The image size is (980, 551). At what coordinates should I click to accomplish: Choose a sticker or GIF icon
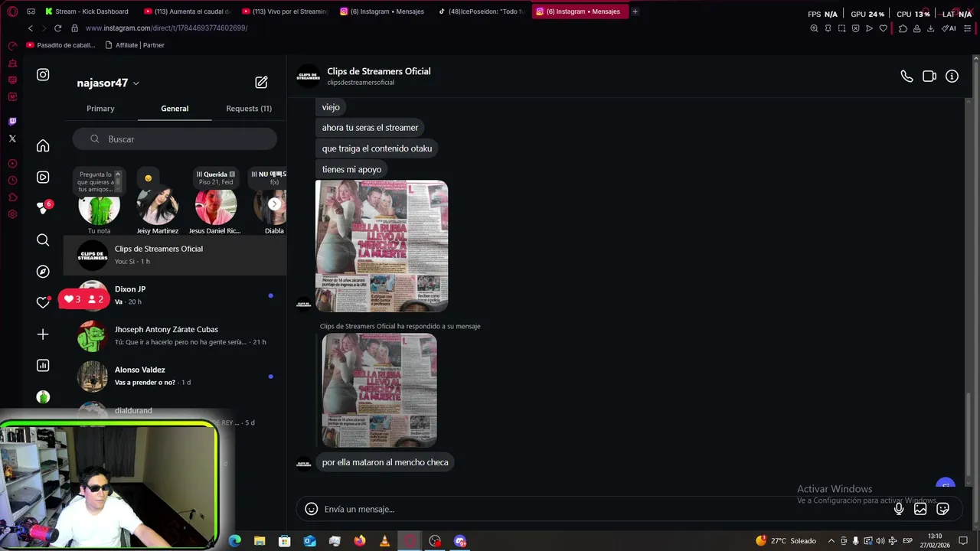tap(942, 509)
